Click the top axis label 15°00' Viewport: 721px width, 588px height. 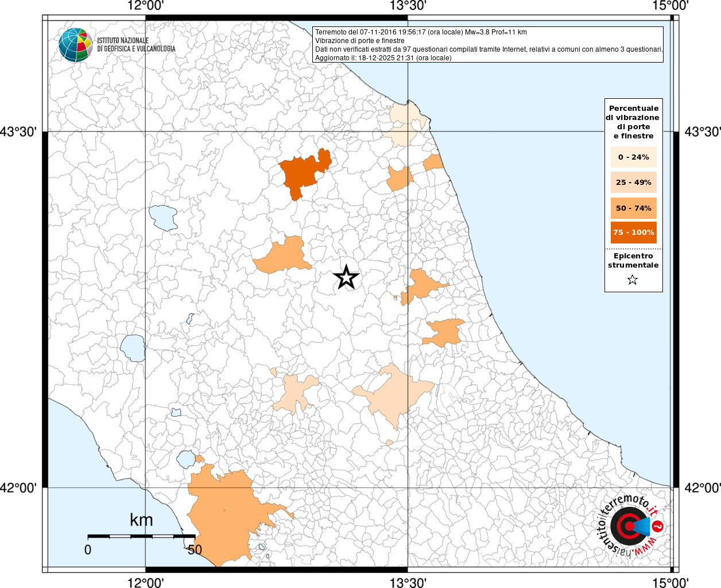pyautogui.click(x=670, y=6)
